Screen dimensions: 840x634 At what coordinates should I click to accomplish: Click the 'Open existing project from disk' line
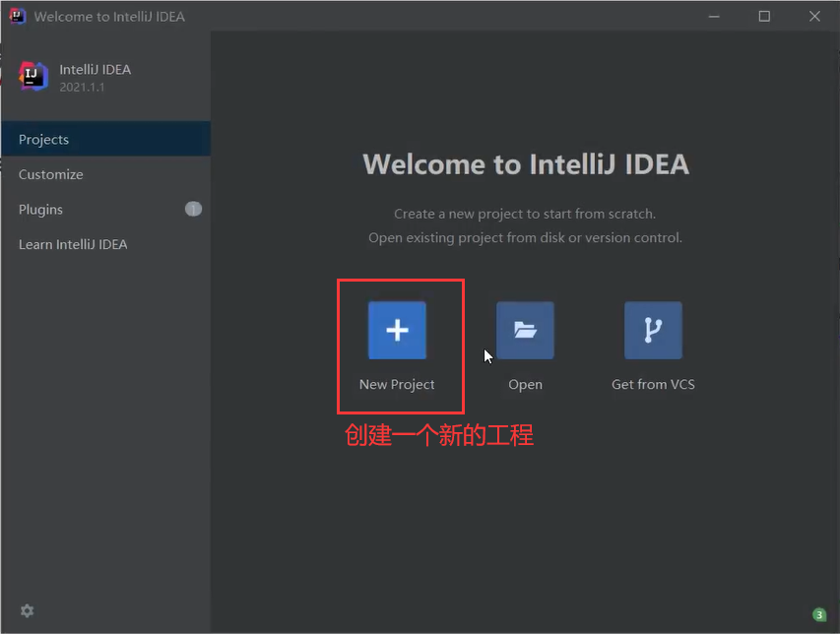pyautogui.click(x=525, y=238)
